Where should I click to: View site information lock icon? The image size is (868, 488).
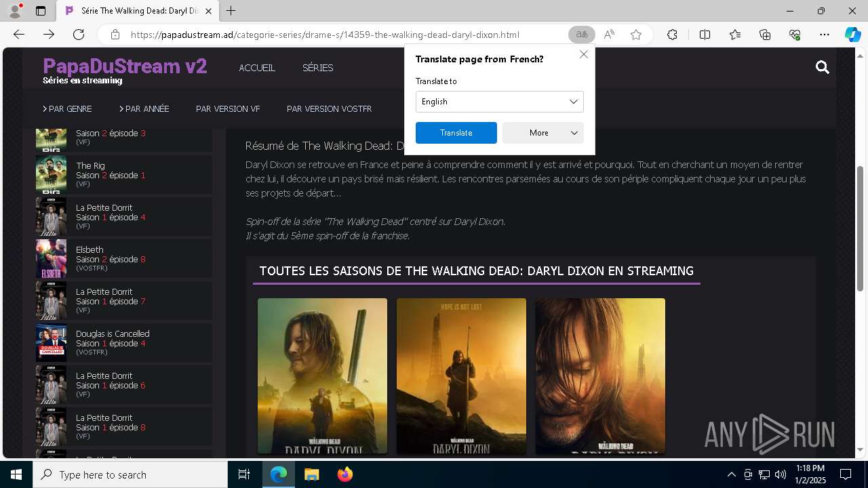115,35
